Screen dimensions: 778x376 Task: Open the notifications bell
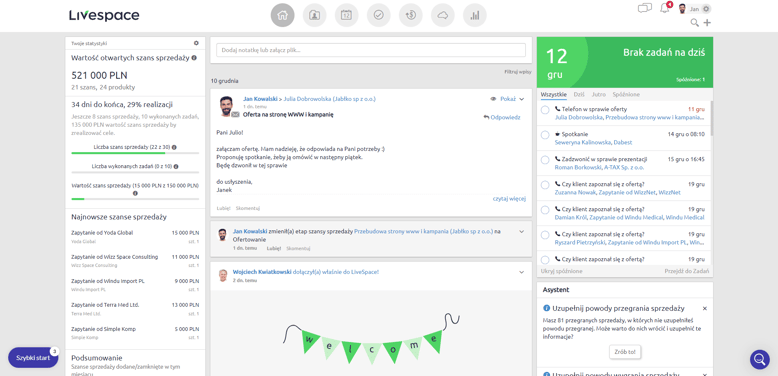tap(664, 8)
